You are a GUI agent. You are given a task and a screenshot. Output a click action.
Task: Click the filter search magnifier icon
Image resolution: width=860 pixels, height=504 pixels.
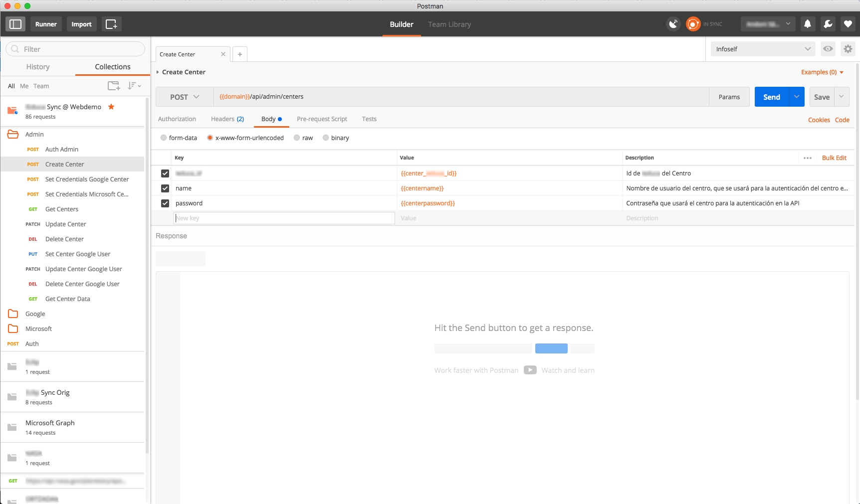15,49
